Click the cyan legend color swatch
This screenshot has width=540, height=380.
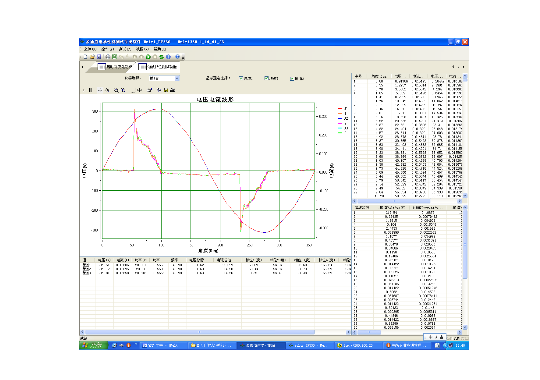[340, 128]
